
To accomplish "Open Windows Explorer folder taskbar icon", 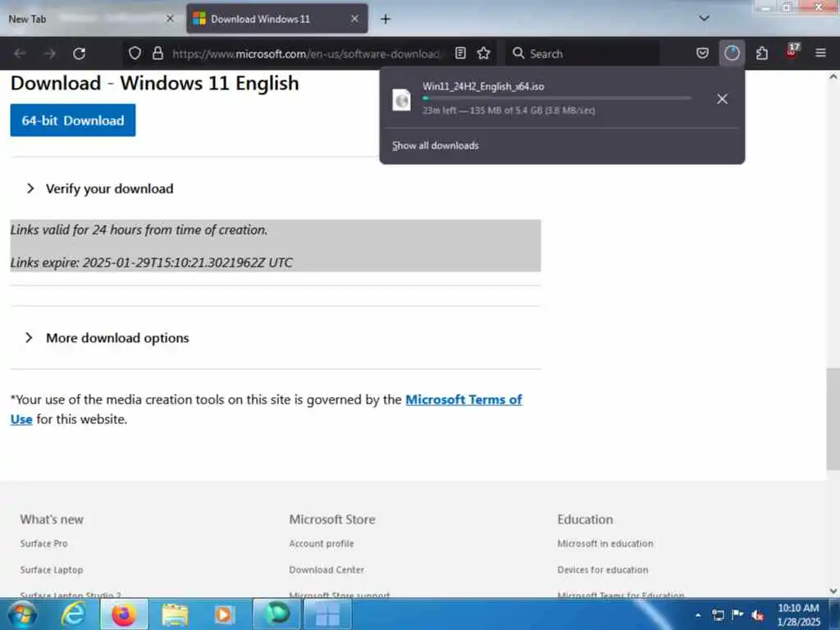I will coord(175,614).
